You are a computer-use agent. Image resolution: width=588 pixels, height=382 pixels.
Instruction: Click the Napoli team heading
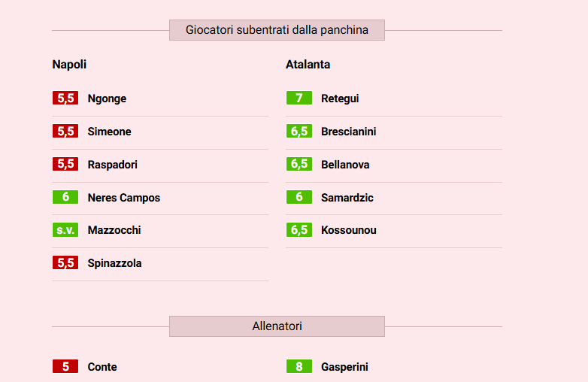pos(69,65)
